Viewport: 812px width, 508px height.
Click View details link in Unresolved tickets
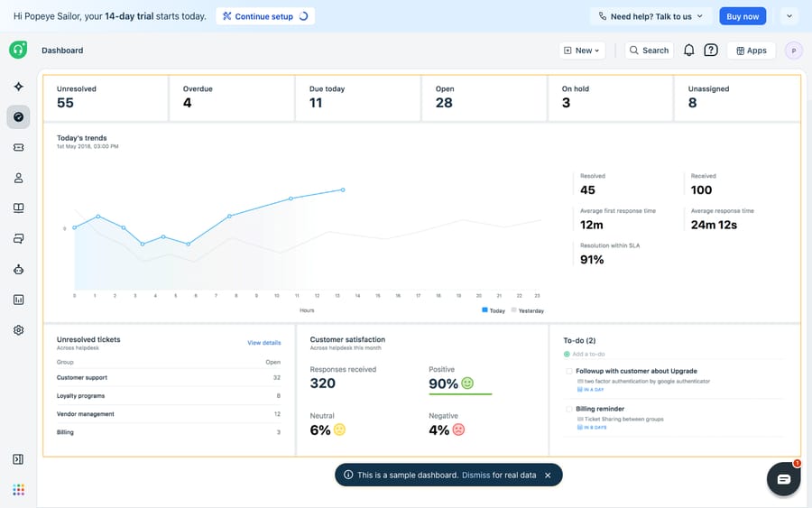pos(264,343)
